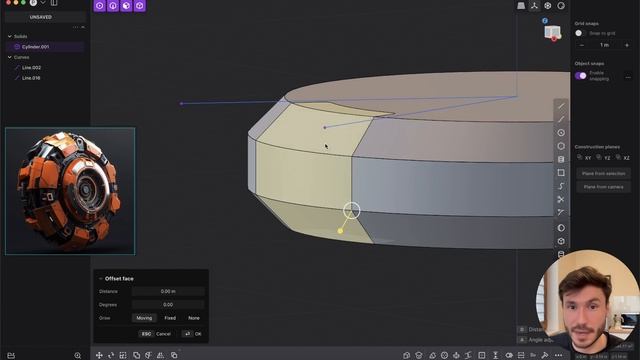Toggle solid selection mode button

pos(140,6)
